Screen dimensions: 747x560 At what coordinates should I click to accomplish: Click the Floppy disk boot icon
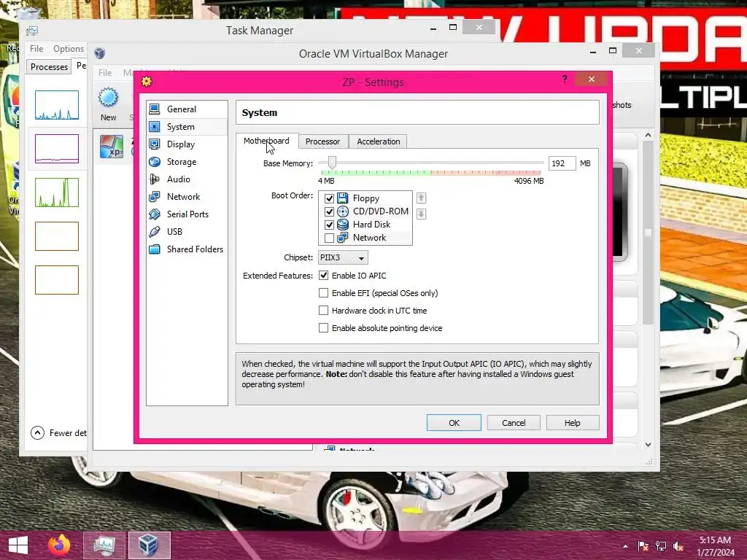[343, 198]
